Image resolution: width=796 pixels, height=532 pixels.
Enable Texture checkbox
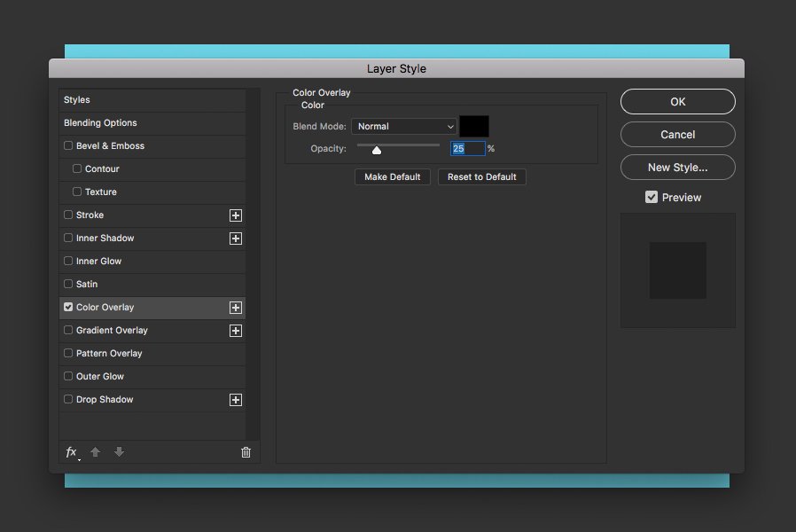[x=77, y=192]
